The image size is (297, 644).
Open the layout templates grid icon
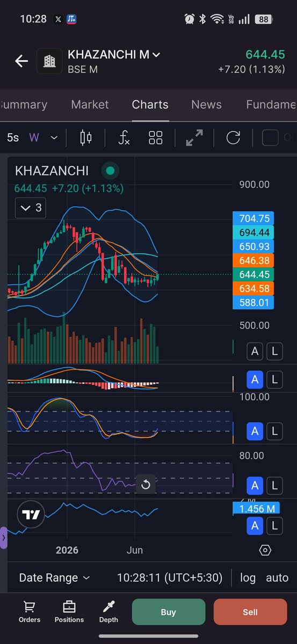156,138
